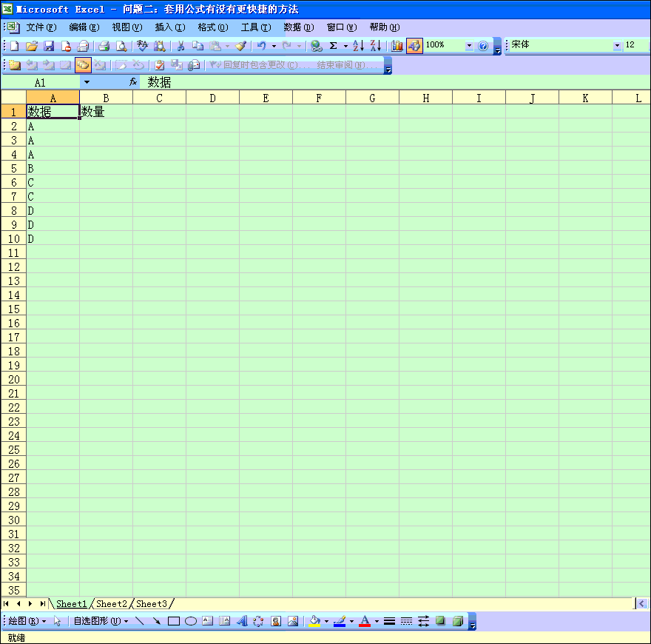651x644 pixels.
Task: Select the Rectangle drawing tool
Action: [x=174, y=621]
